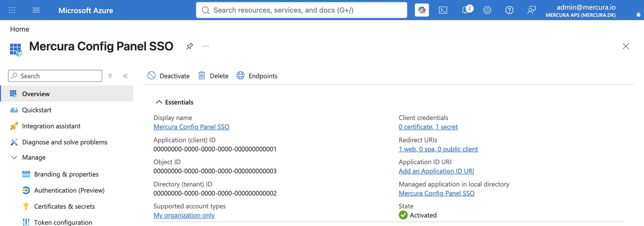Click the Delete trash can icon
The image size is (644, 226).
pos(202,75)
